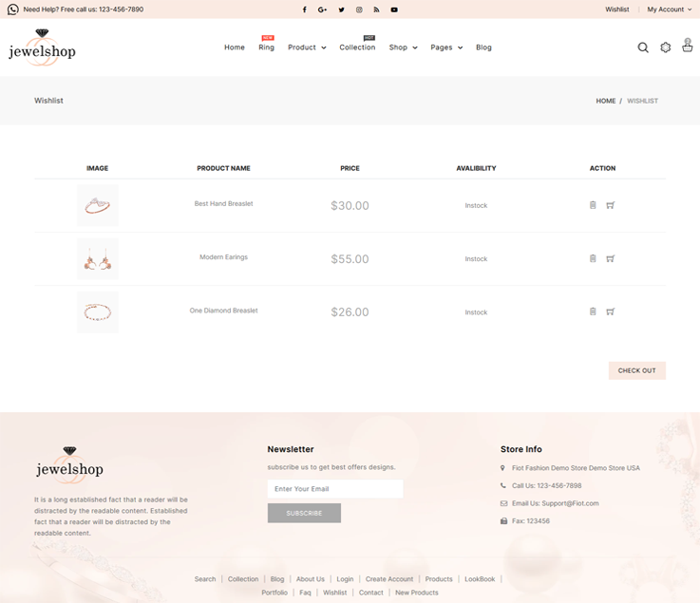Open the shopping bag icon in header
700x603 pixels.
pyautogui.click(x=687, y=46)
